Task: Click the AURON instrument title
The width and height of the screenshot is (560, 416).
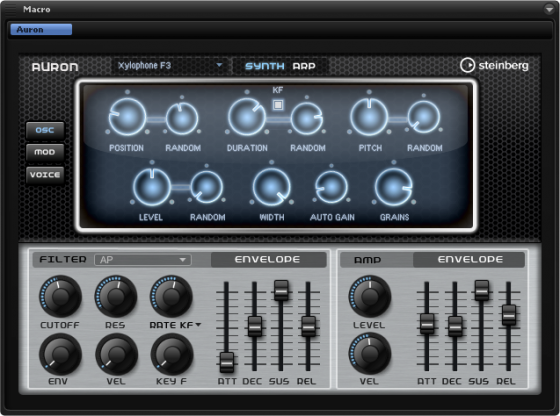Action: tap(55, 67)
